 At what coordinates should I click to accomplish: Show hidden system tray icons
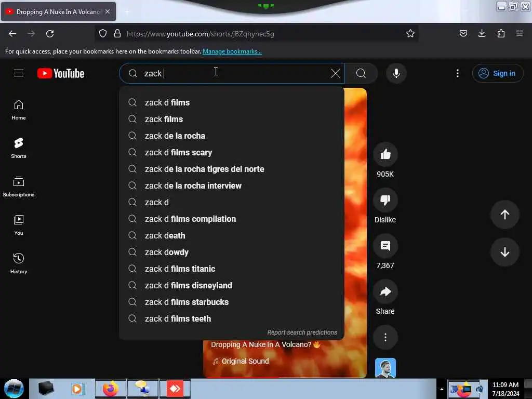tap(442, 389)
